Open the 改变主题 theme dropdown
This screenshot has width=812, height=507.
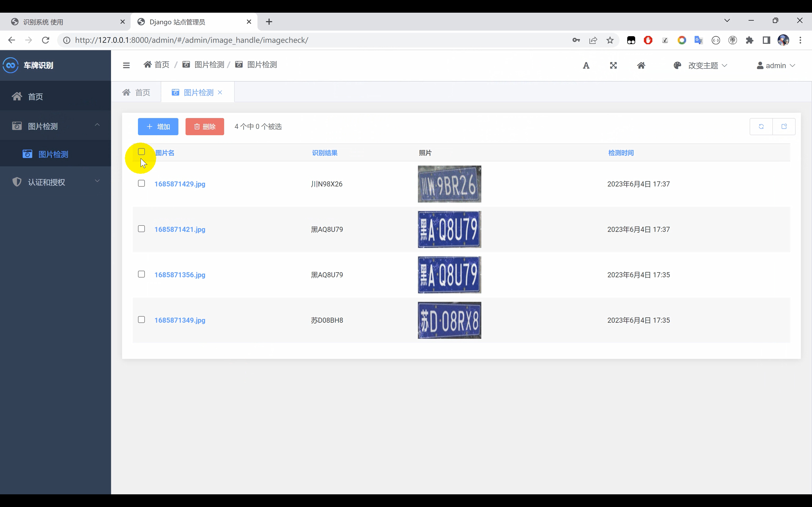703,66
